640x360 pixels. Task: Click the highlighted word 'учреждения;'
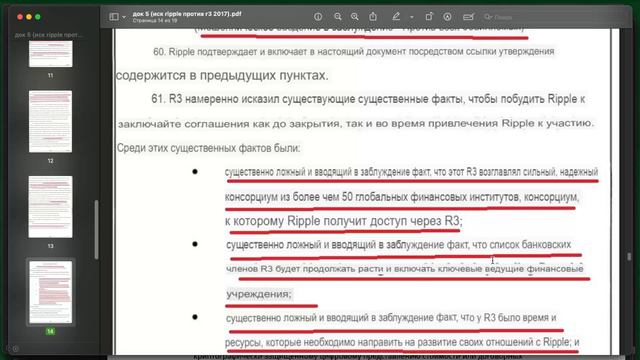[259, 294]
